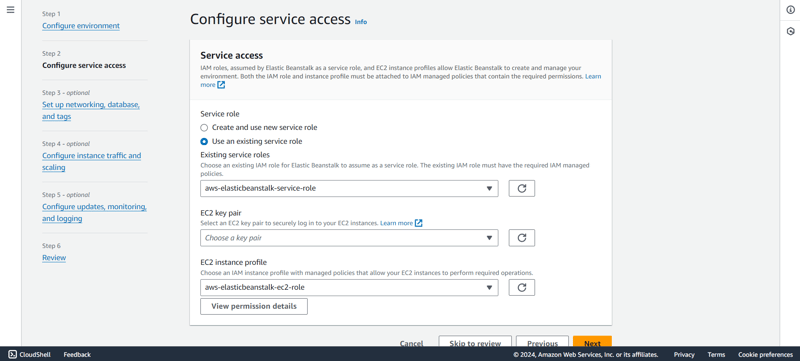Click the current step Configure service access
The height and width of the screenshot is (361, 800).
(84, 65)
